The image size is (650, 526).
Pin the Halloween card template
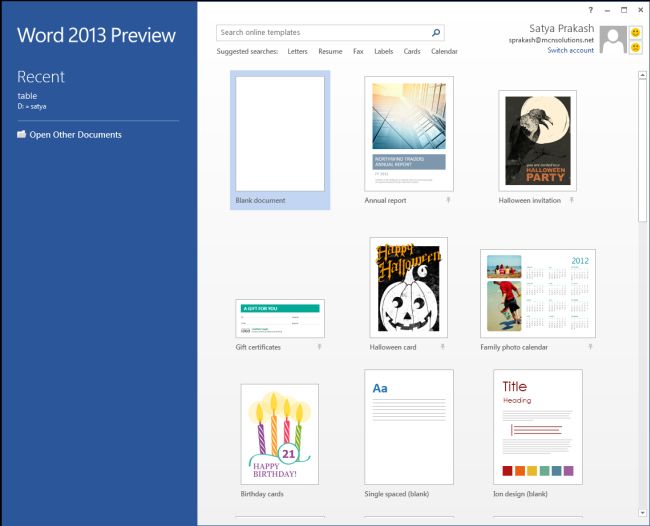point(442,347)
